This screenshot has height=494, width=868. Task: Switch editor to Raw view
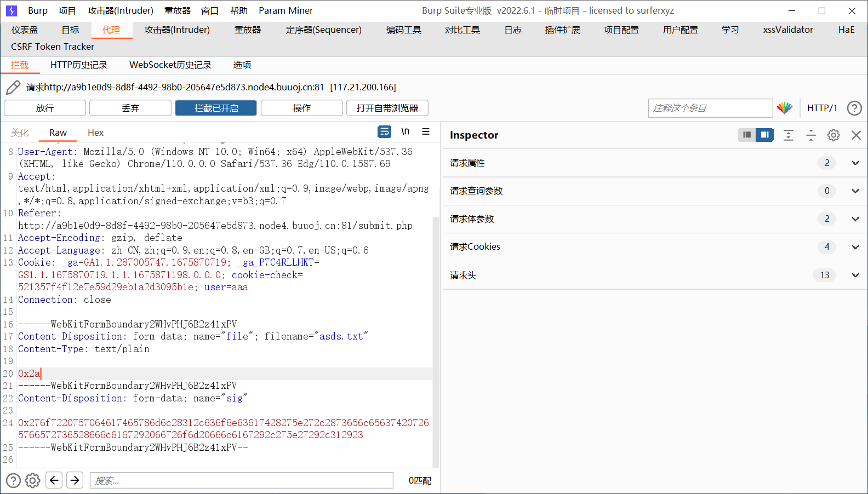(58, 133)
